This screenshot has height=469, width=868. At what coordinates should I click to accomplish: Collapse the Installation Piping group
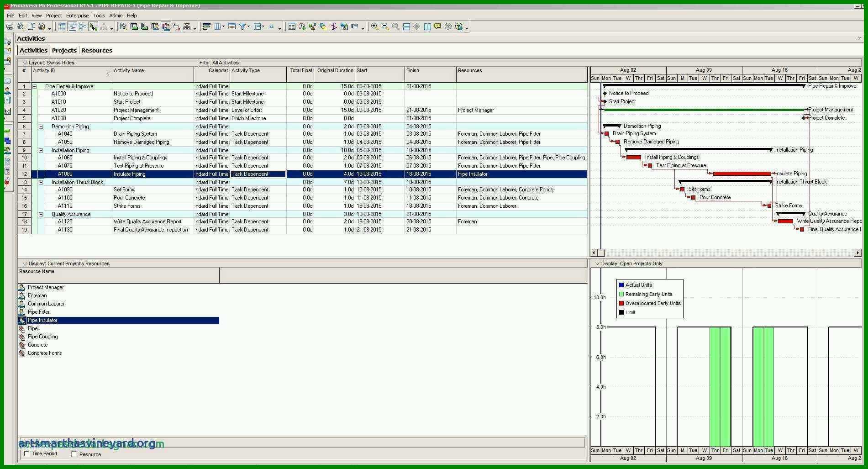pos(41,150)
